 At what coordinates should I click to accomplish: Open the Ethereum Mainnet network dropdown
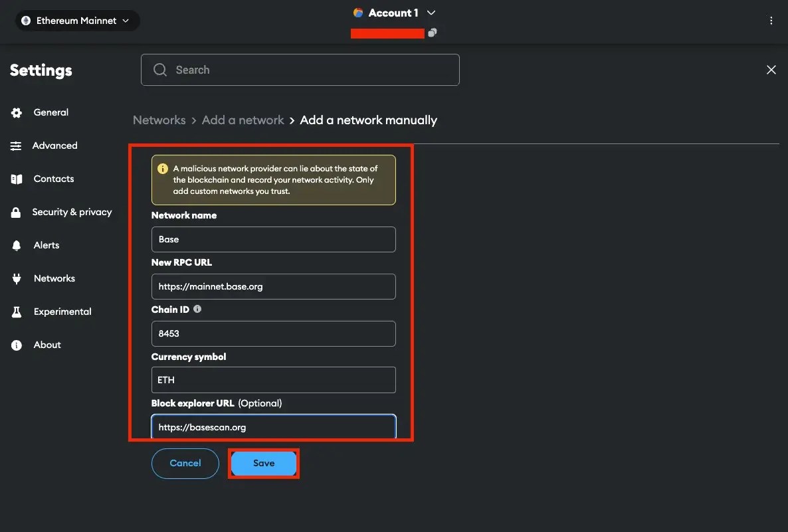(x=76, y=20)
